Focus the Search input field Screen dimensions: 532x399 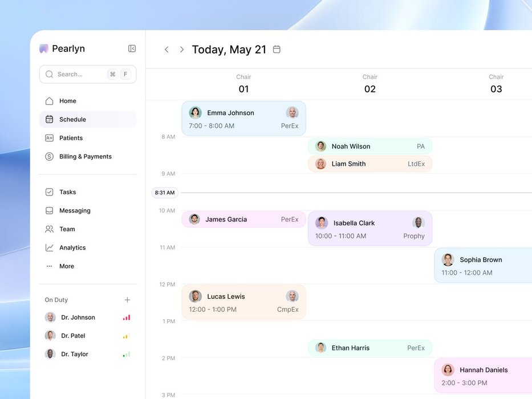[88, 74]
